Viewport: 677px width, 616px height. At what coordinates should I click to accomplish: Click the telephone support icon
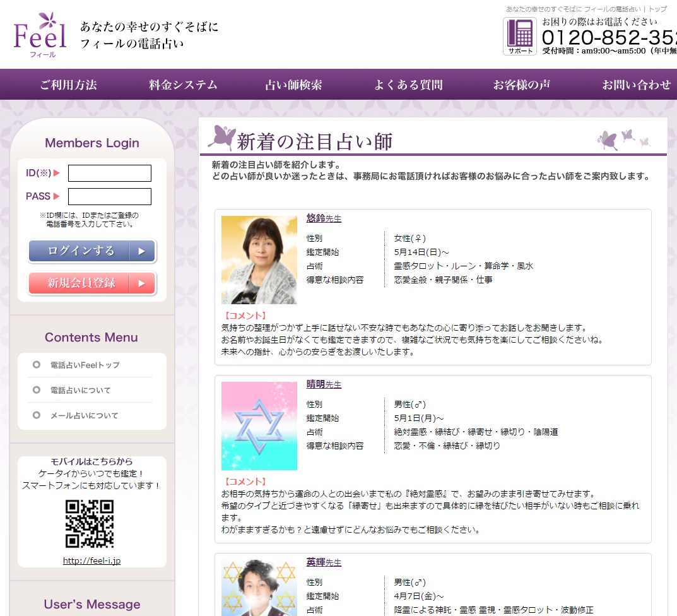(x=519, y=36)
